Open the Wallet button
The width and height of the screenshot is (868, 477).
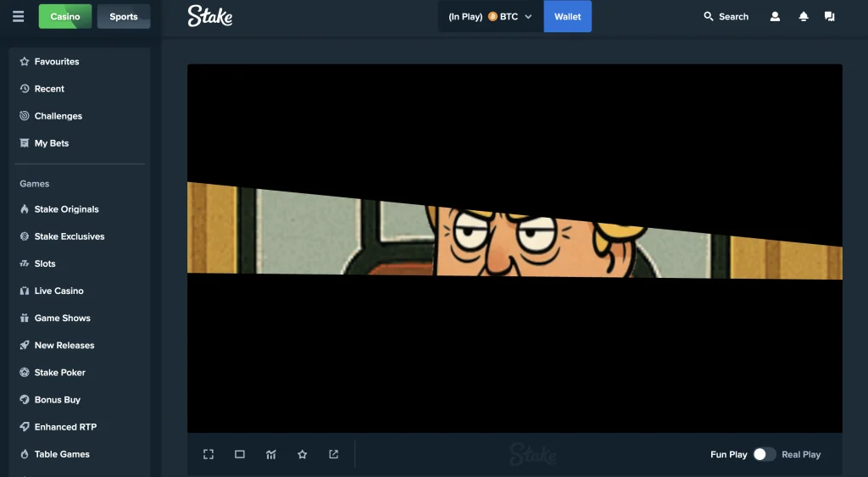pos(567,17)
